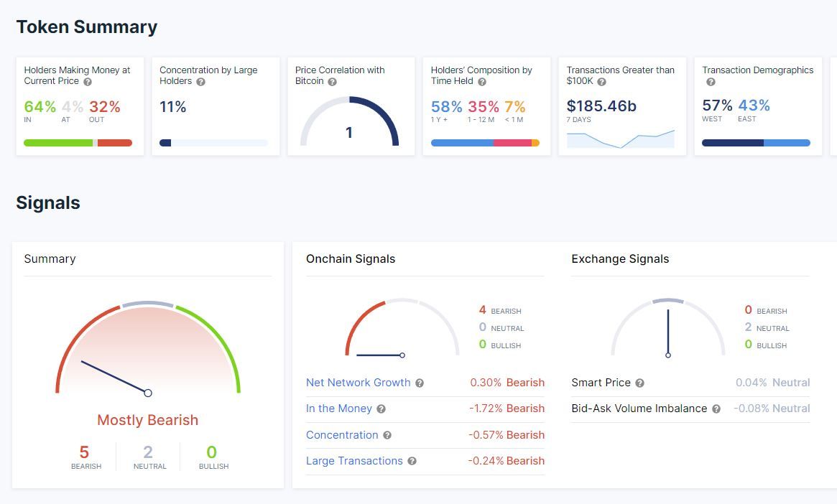The height and width of the screenshot is (504, 837).
Task: Open the Net Network Growth link
Action: [359, 383]
